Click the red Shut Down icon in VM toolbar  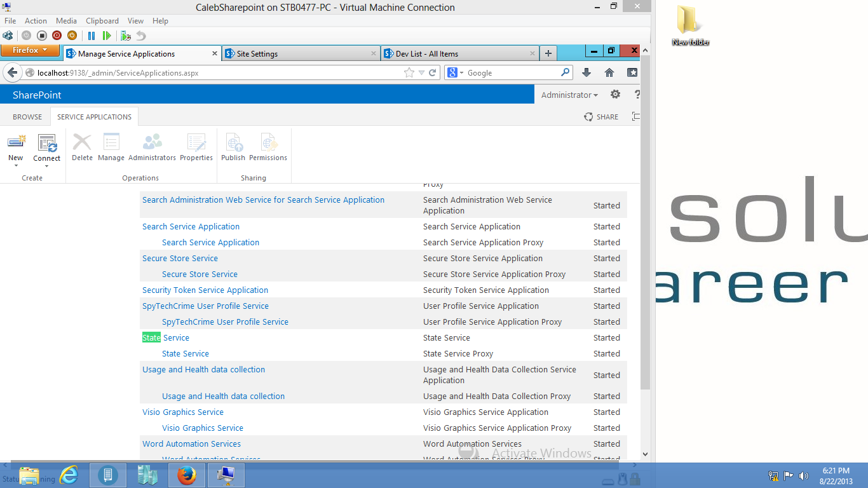click(x=57, y=36)
